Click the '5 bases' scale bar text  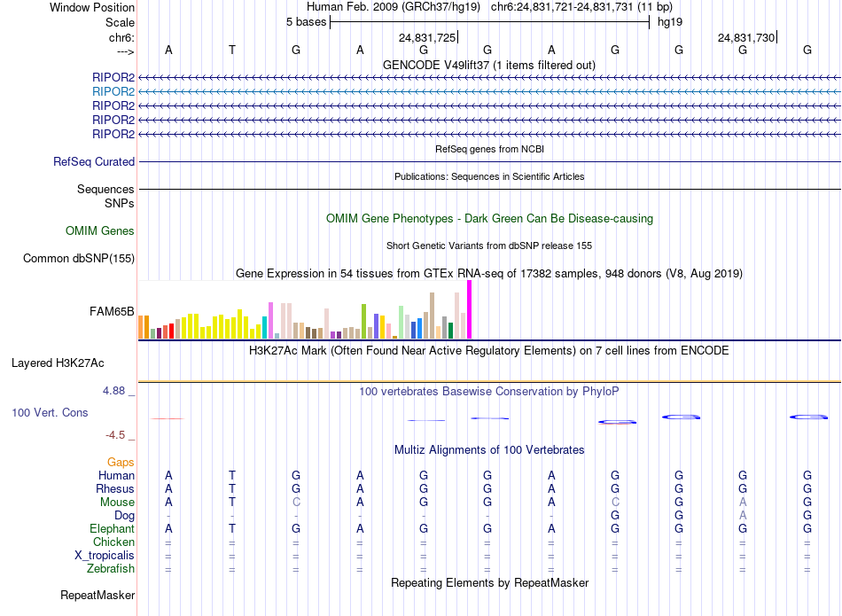pos(306,22)
